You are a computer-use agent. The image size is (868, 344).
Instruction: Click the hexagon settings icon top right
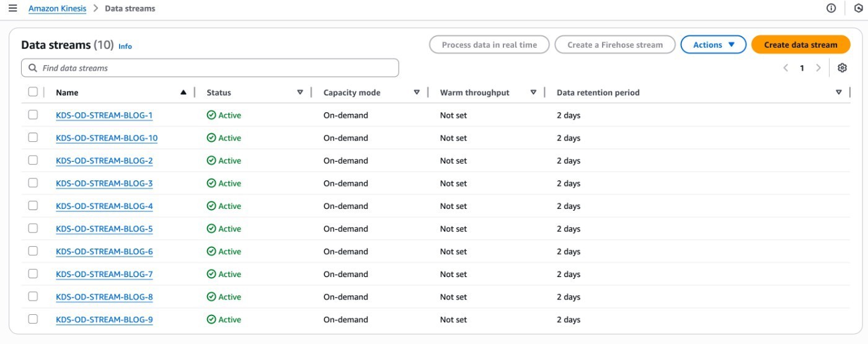(859, 8)
